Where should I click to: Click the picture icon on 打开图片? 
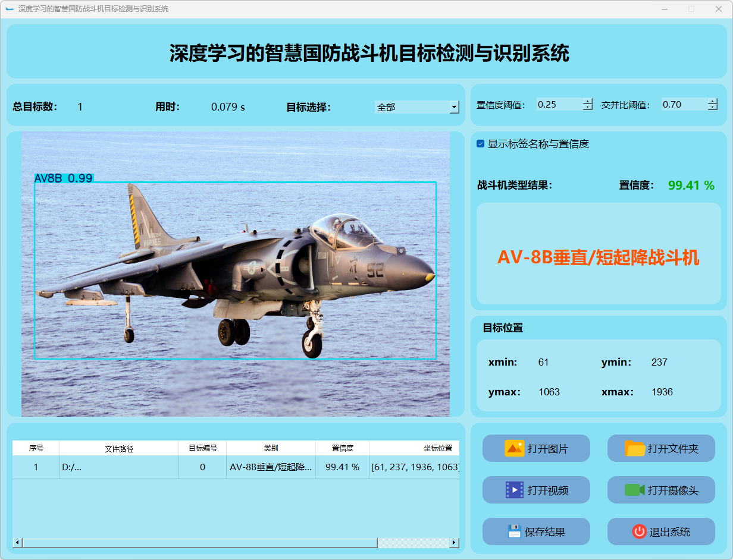pyautogui.click(x=514, y=448)
